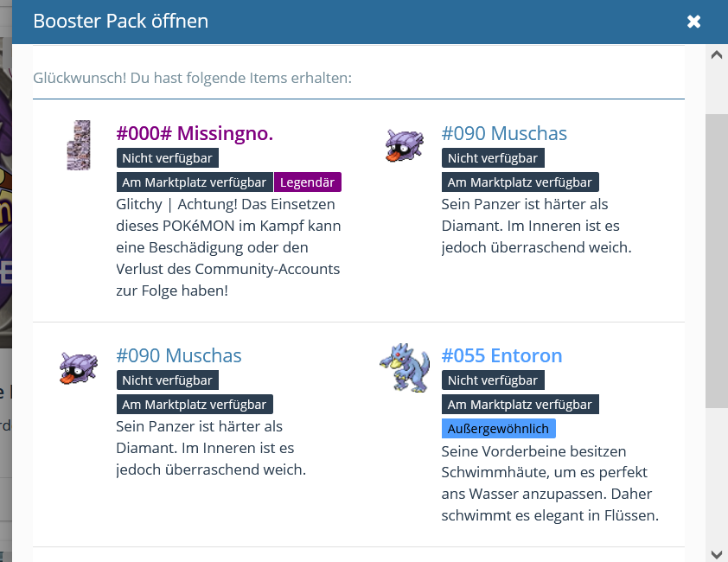Click Am Marktplatz verfügbar badge under Missingno.
728x562 pixels.
(195, 182)
